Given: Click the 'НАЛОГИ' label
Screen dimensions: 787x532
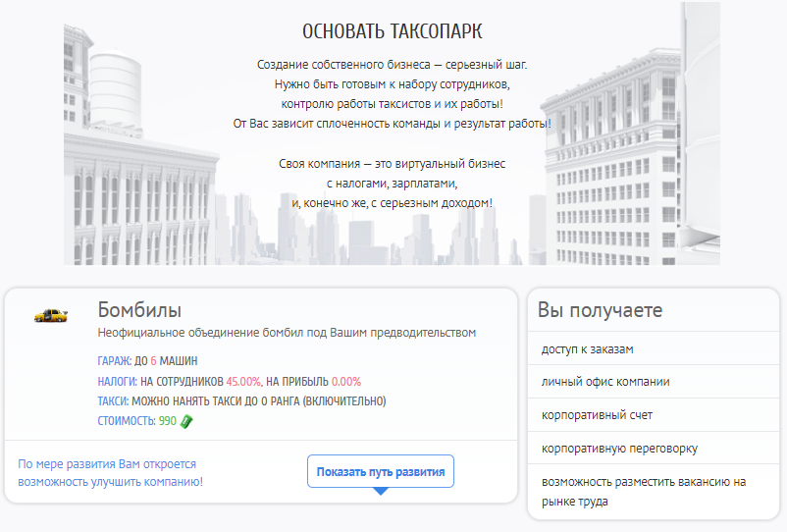Looking at the screenshot, I should tap(117, 382).
